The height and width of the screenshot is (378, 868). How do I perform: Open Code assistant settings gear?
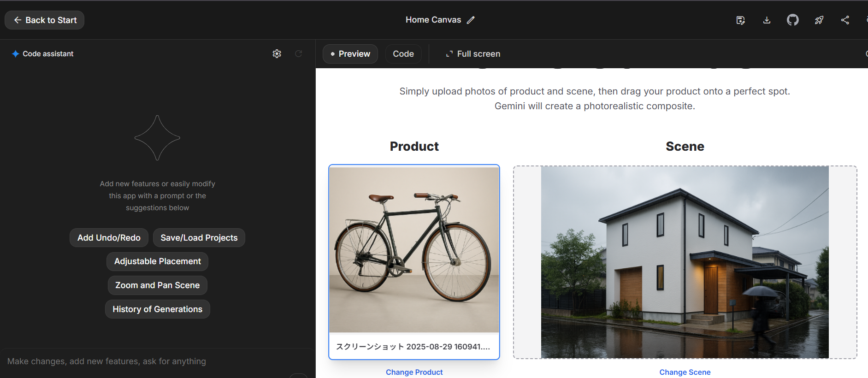click(x=277, y=53)
